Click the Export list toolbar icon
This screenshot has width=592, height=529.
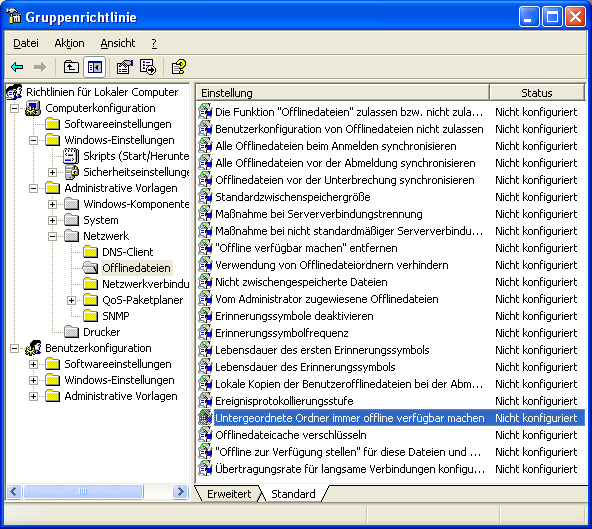[x=148, y=67]
